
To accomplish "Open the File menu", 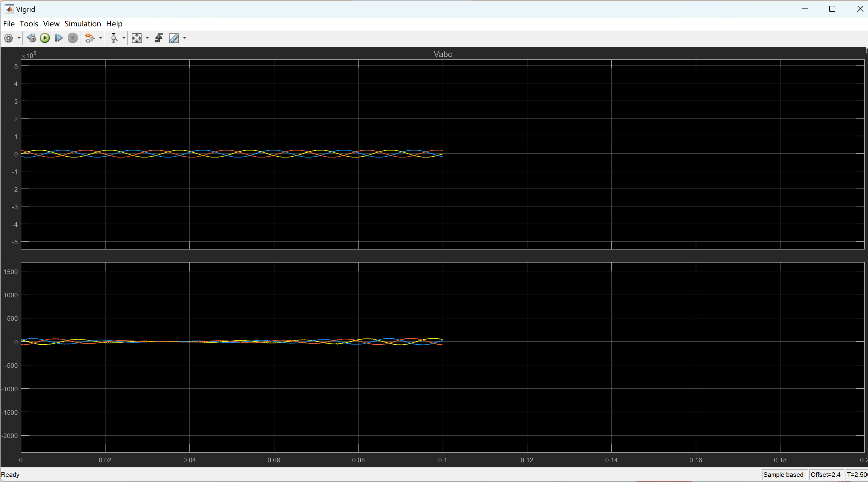I will pyautogui.click(x=8, y=24).
